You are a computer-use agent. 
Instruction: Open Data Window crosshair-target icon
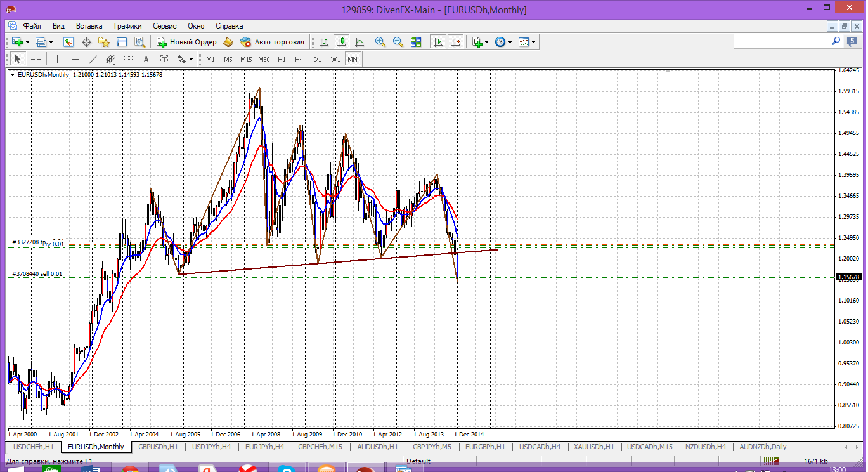pyautogui.click(x=86, y=42)
